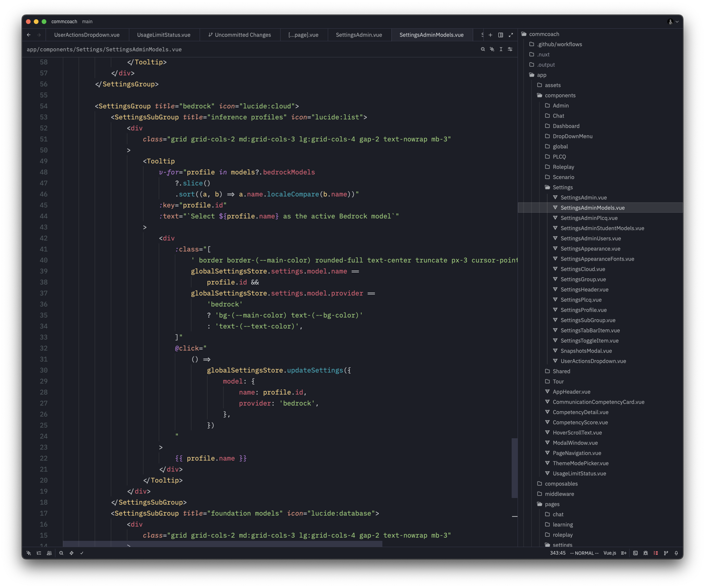Toggle selections menu I-beam icon
The height and width of the screenshot is (588, 705).
click(501, 49)
